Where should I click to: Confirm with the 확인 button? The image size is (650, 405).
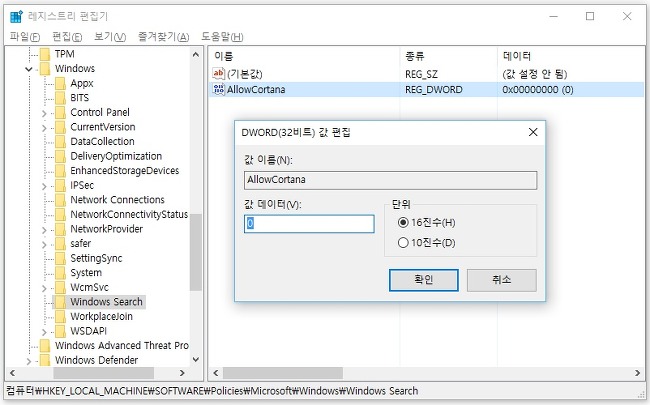coord(424,280)
